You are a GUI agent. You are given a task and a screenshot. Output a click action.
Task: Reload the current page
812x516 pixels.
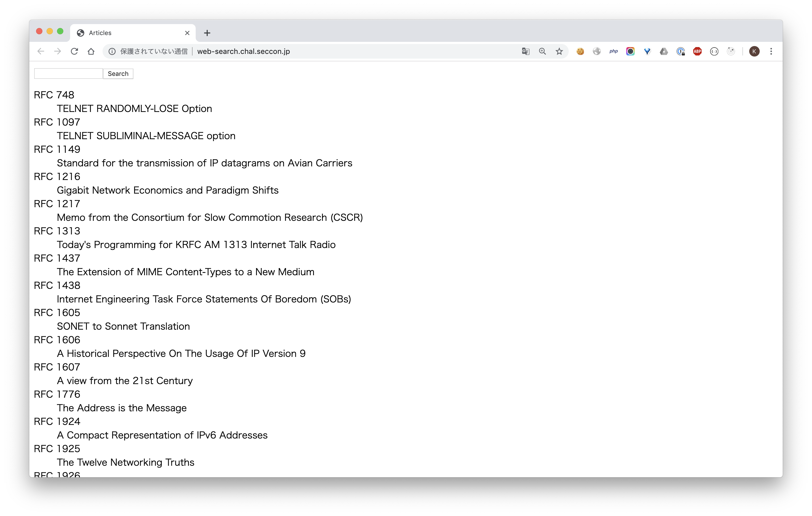74,51
